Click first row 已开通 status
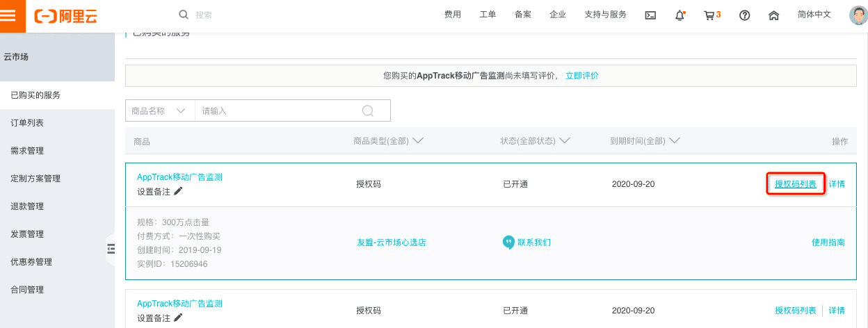The height and width of the screenshot is (328, 868). (515, 184)
